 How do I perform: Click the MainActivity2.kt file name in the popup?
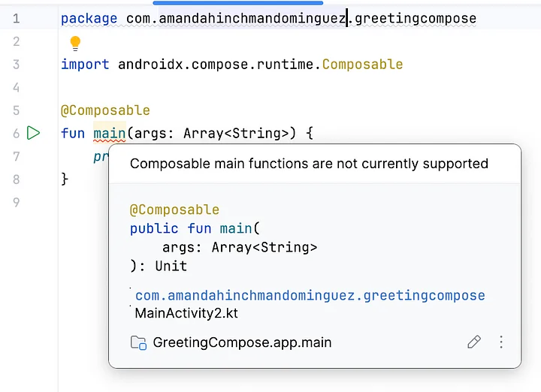[186, 313]
